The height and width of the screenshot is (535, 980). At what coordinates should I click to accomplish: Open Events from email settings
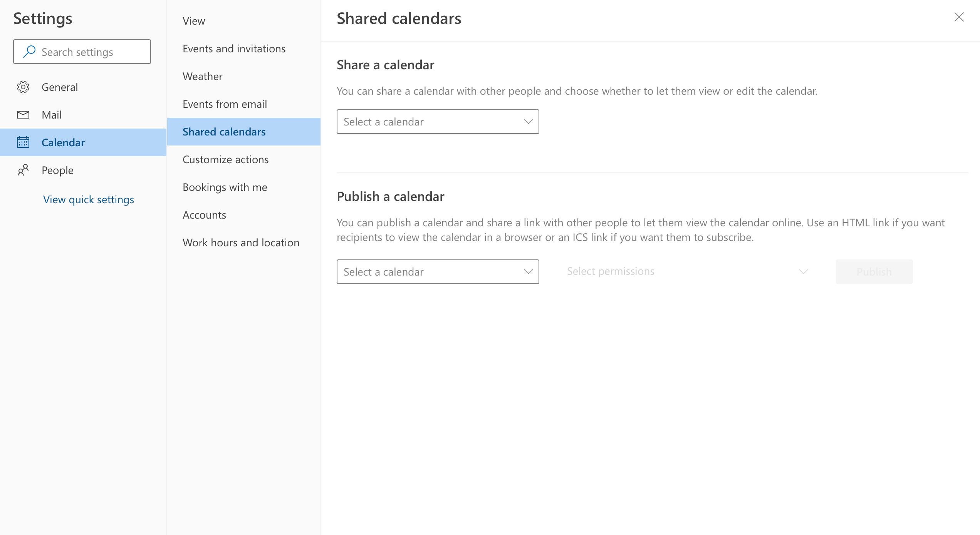click(x=225, y=104)
